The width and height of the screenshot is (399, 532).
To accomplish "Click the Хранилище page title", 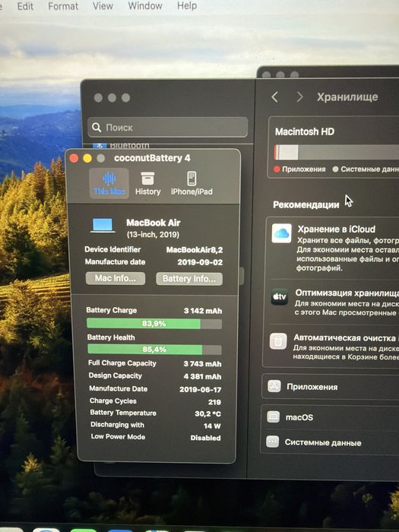I will (347, 97).
